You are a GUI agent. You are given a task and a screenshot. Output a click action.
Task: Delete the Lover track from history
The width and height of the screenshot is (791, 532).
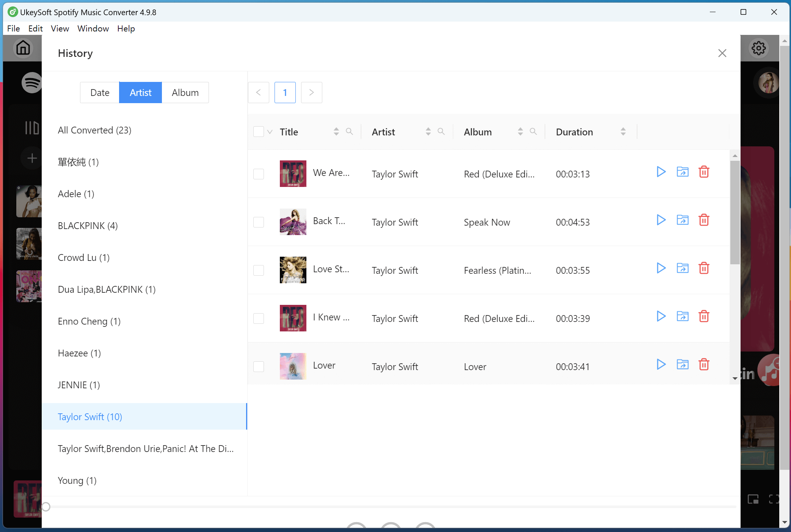704,364
